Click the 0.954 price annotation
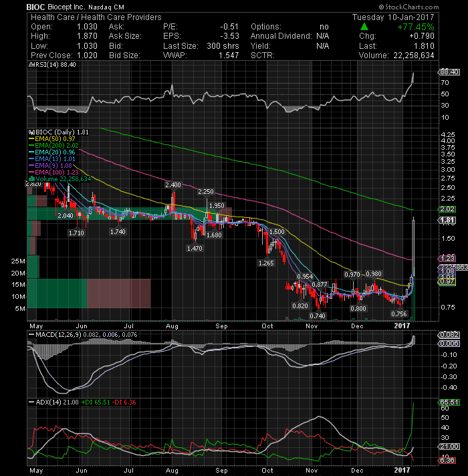Image resolution: width=468 pixels, height=476 pixels. pyautogui.click(x=305, y=276)
